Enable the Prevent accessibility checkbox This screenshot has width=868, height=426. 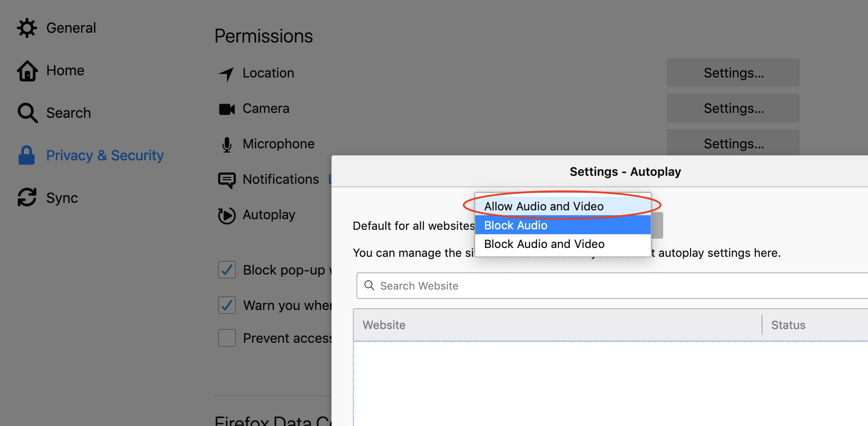227,338
